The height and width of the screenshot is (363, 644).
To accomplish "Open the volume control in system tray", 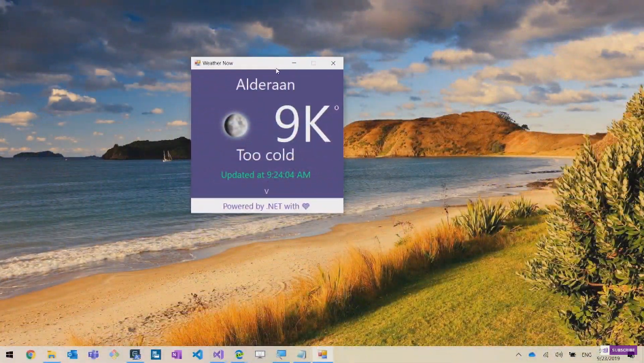I will [x=559, y=355].
